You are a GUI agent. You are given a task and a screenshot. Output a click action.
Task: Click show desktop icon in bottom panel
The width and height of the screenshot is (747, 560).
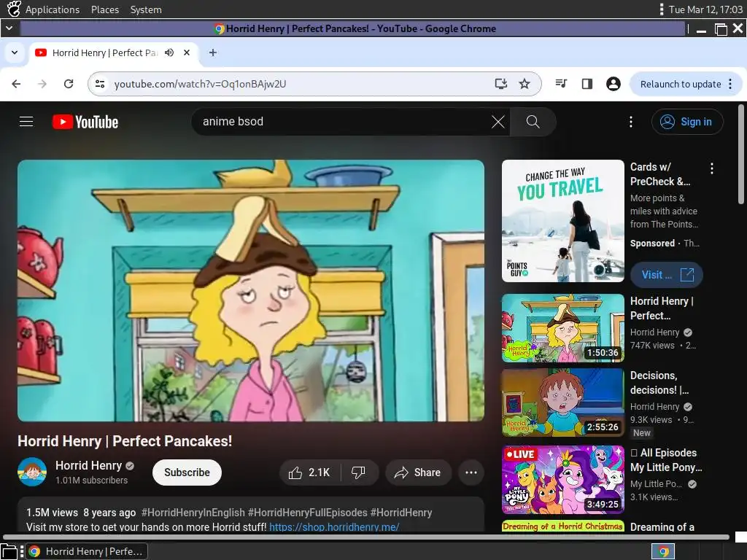pyautogui.click(x=9, y=551)
